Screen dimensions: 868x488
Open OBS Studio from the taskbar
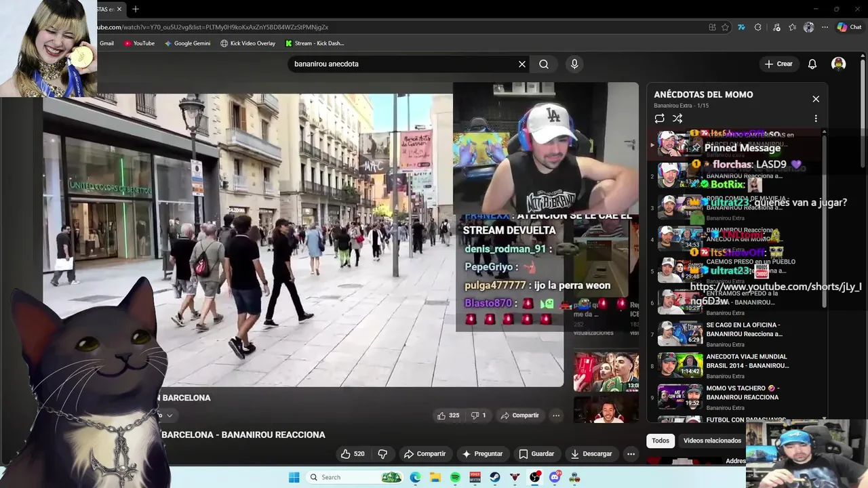point(535,477)
